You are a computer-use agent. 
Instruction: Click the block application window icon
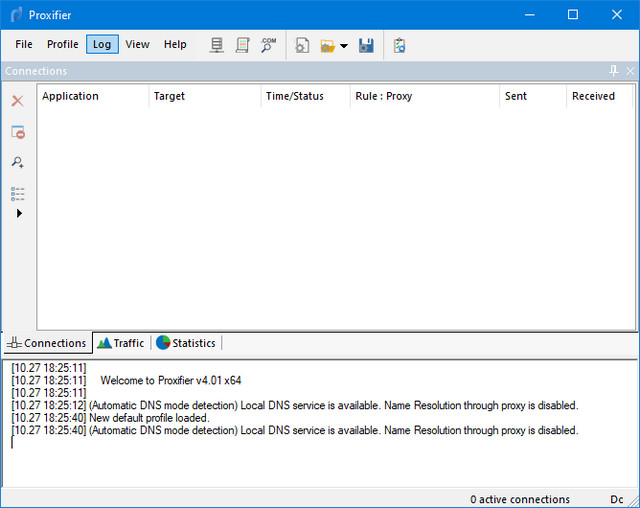[x=17, y=132]
